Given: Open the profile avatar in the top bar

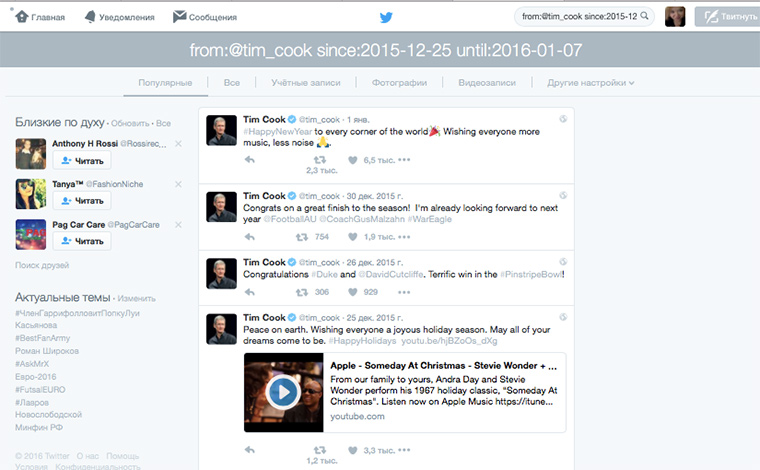Looking at the screenshot, I should 675,16.
